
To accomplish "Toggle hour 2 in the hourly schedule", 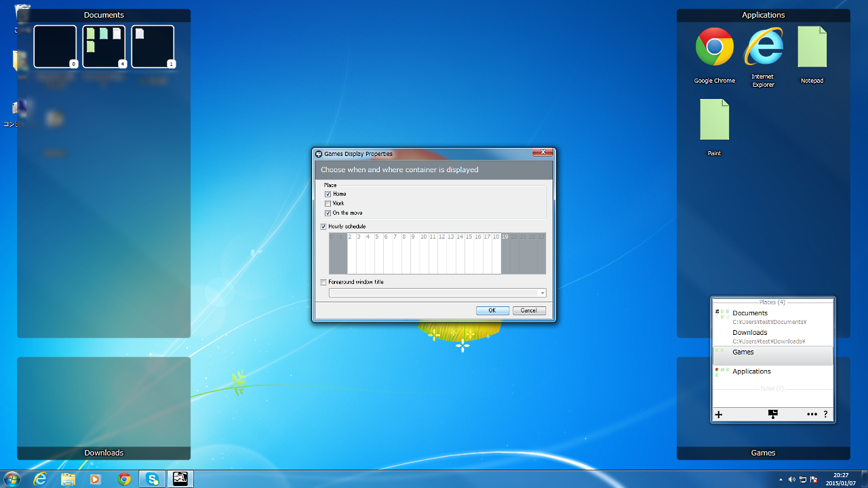I will pyautogui.click(x=351, y=253).
